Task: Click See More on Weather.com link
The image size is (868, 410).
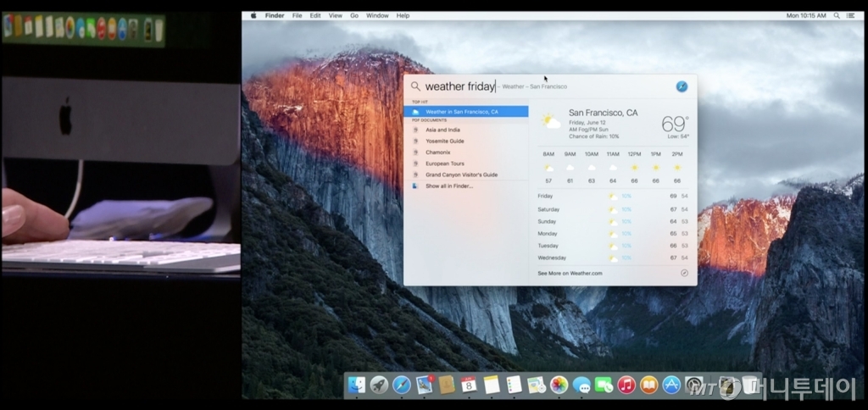Action: 570,274
